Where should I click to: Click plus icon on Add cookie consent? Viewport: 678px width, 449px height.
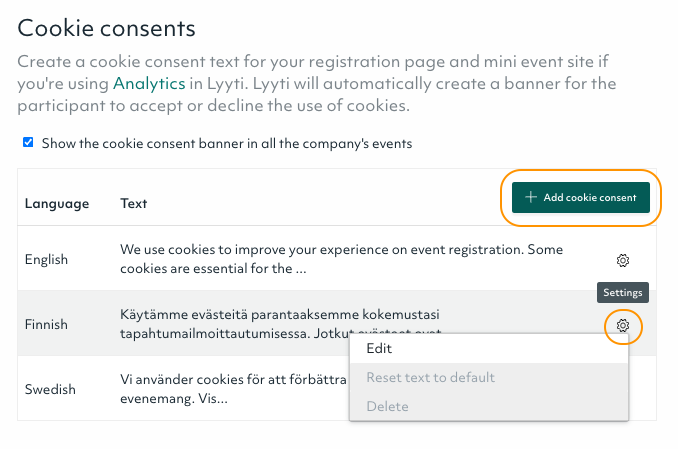531,197
